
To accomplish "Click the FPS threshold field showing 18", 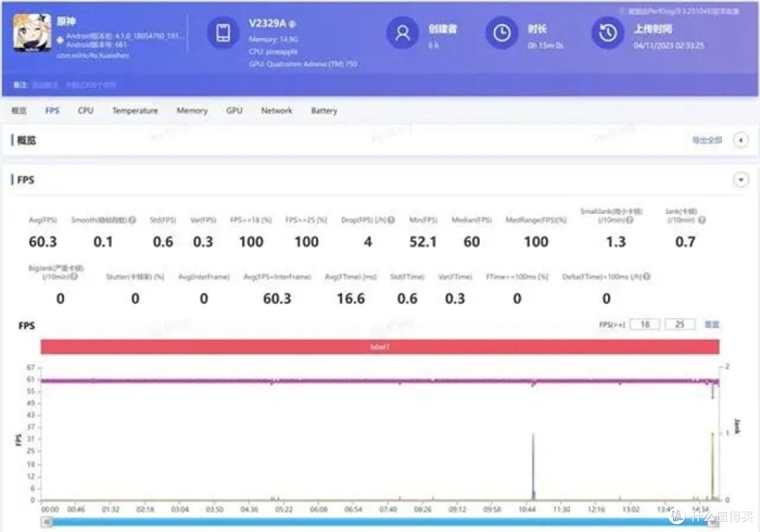I will tap(645, 324).
